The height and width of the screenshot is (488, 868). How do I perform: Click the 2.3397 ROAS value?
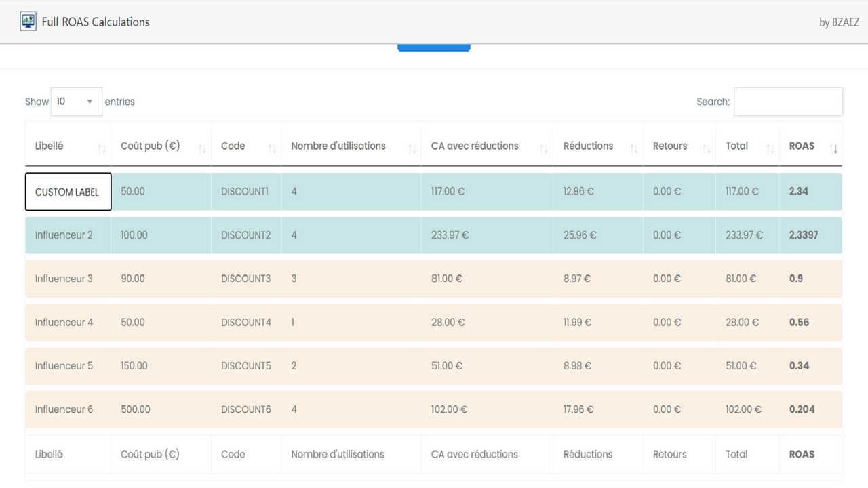click(804, 235)
